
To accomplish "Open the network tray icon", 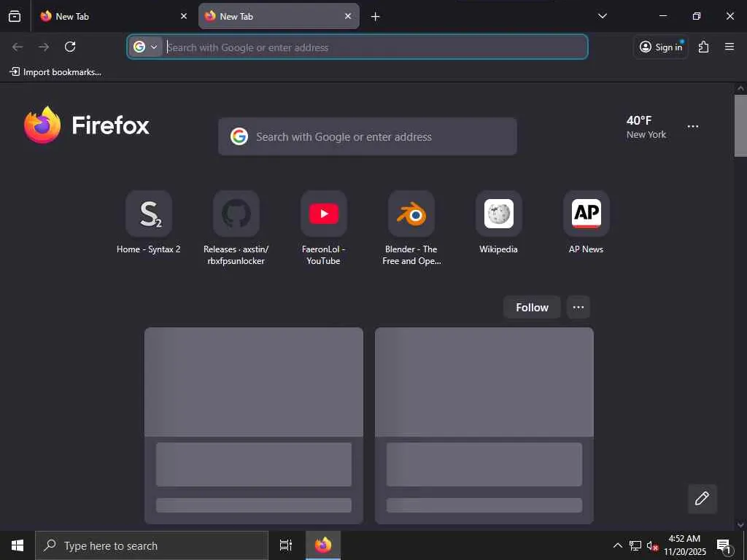I will coord(635,545).
